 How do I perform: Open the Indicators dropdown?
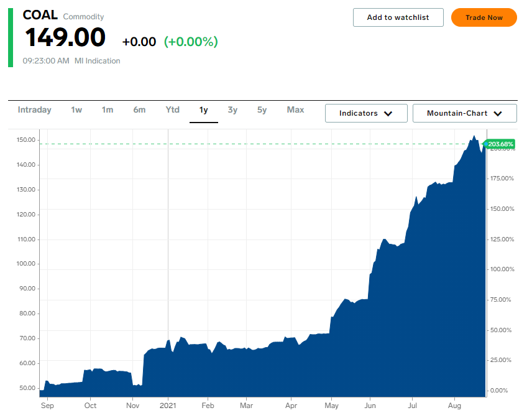click(365, 113)
